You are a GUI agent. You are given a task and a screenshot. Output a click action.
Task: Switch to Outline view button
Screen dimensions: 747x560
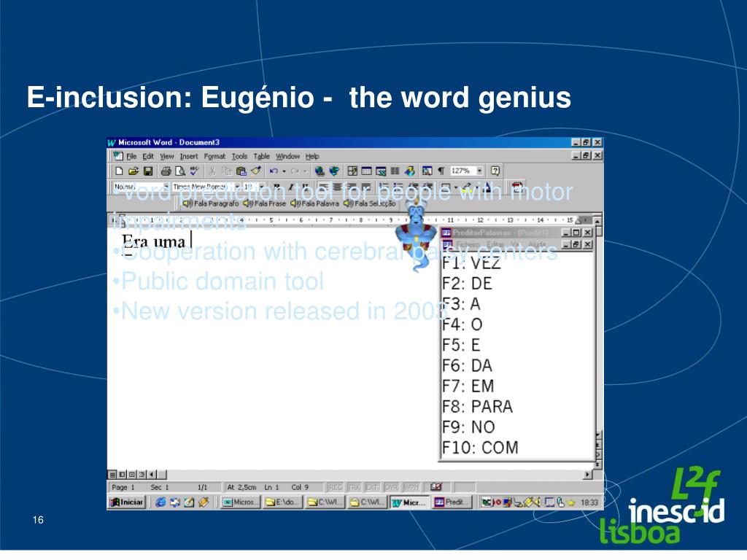pos(142,474)
